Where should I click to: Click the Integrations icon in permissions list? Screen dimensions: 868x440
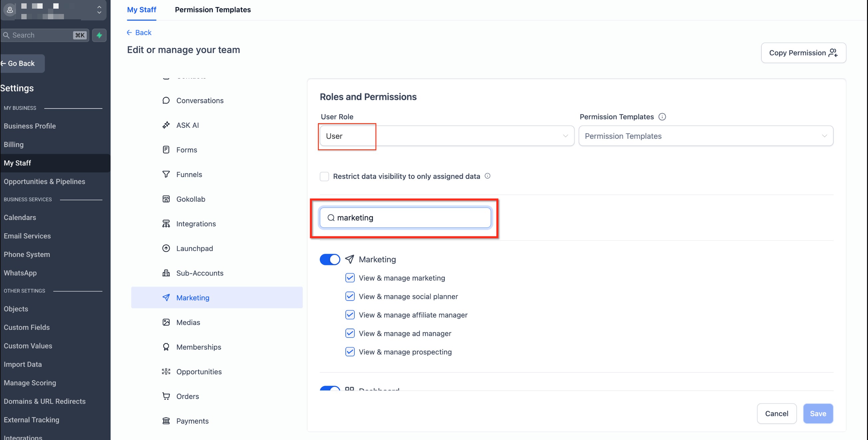(x=166, y=224)
